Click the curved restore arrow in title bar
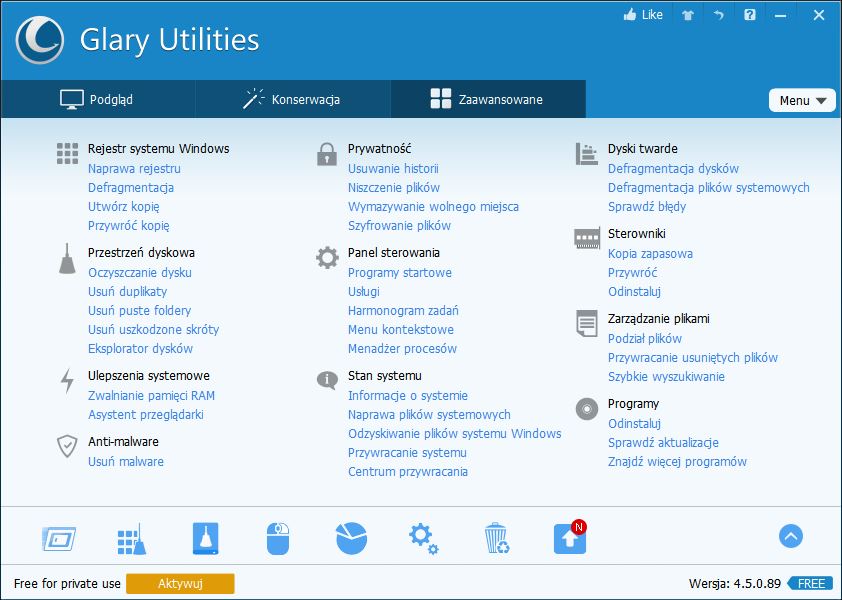The width and height of the screenshot is (842, 600). point(718,15)
